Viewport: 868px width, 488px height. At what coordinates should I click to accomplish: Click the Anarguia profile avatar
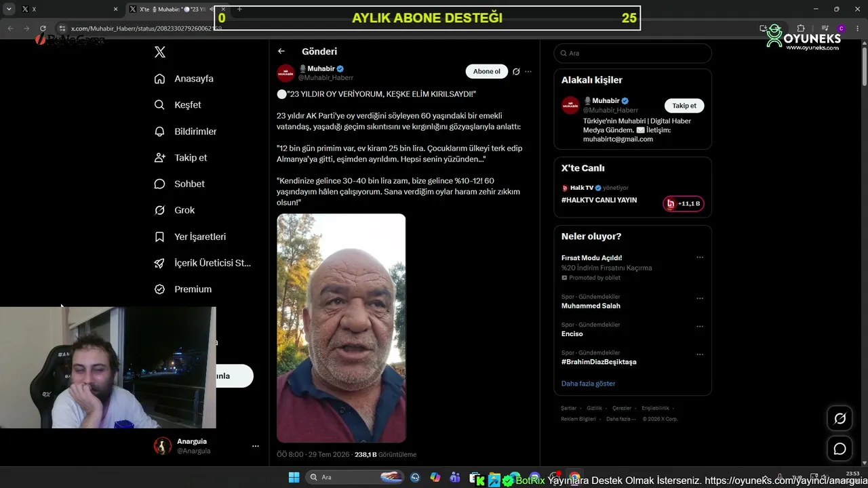[x=163, y=446]
